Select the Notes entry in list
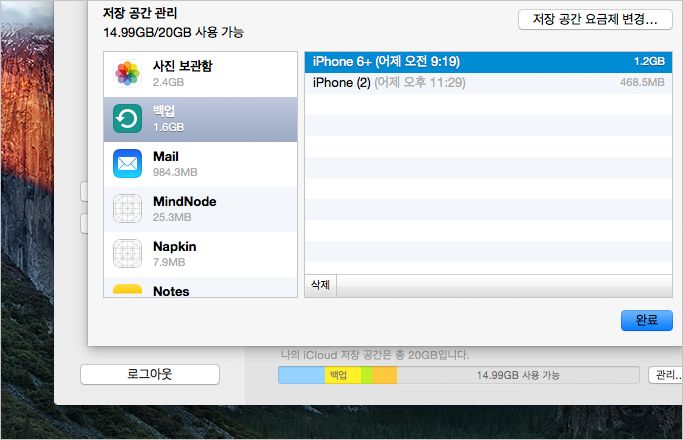The height and width of the screenshot is (440, 683). point(200,287)
